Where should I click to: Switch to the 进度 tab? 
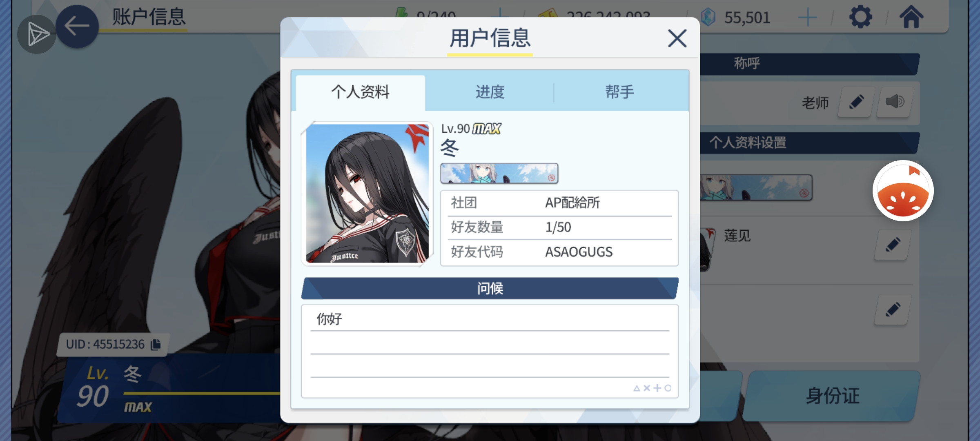click(490, 92)
